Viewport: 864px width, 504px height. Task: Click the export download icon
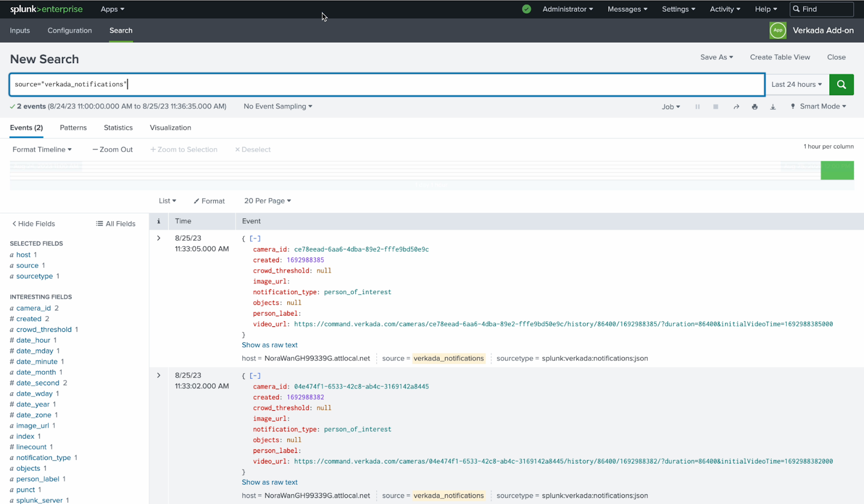coord(773,107)
